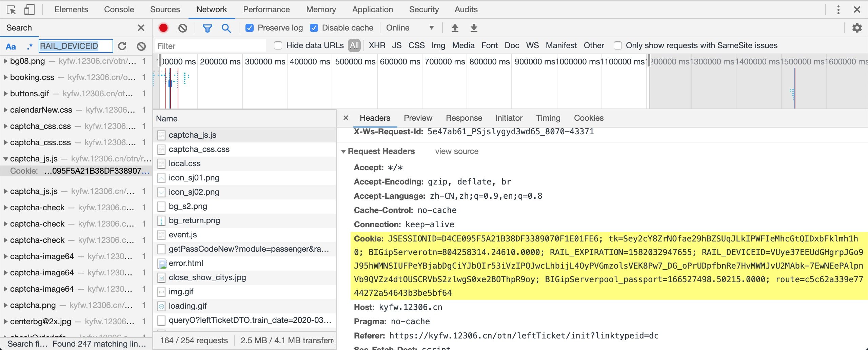Expand the first captcha-check search result

(x=5, y=207)
